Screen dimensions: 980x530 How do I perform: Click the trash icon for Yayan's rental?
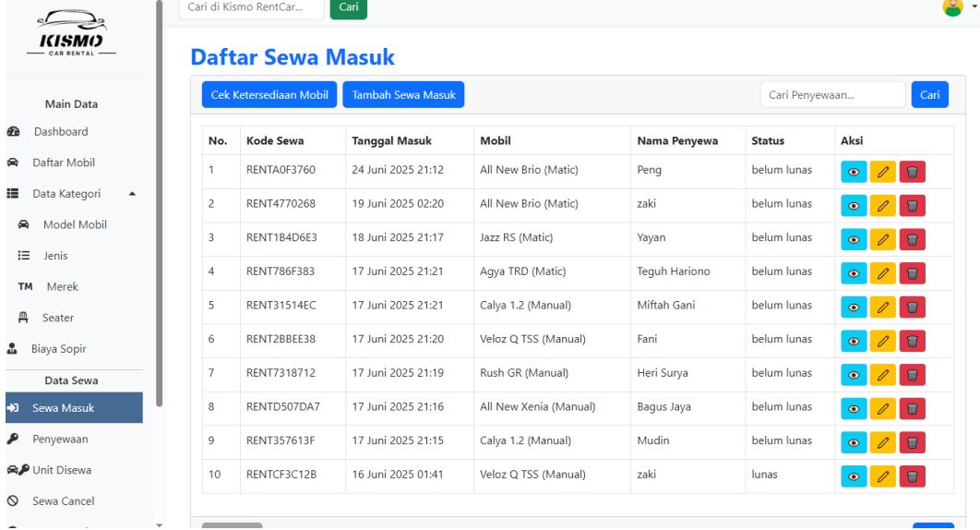(x=912, y=239)
